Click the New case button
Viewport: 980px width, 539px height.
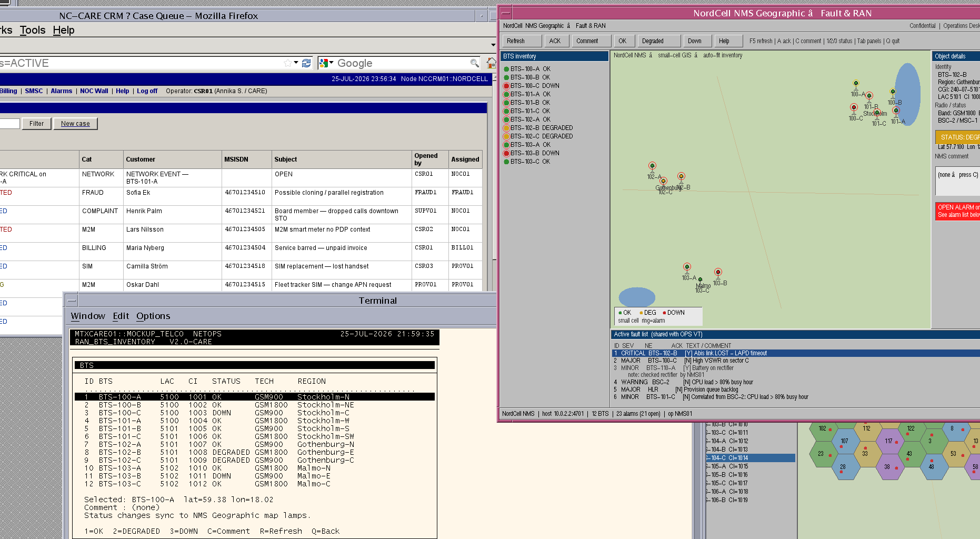coord(75,124)
